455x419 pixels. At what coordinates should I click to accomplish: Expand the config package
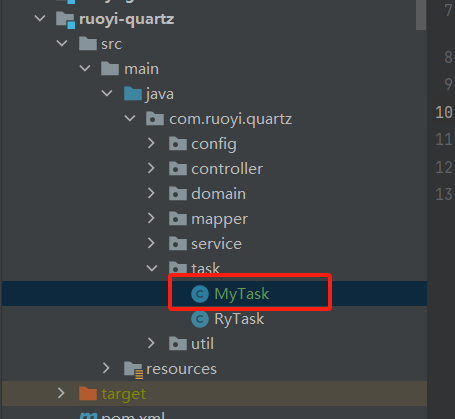[x=151, y=143]
